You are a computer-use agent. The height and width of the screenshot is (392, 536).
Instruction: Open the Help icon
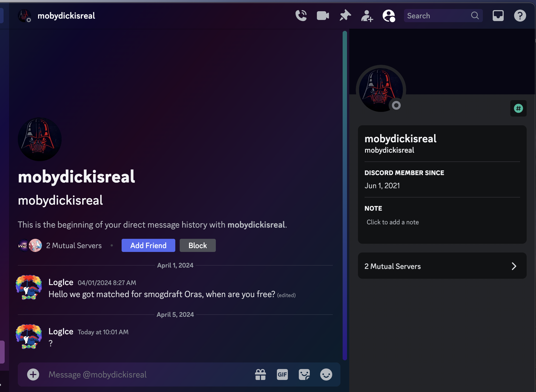(x=520, y=16)
